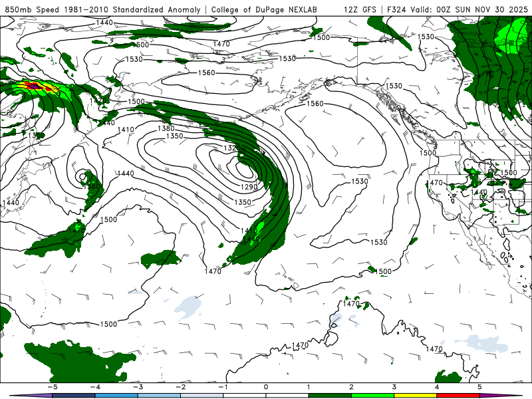The image size is (532, 399).
Task: Click the -1 legend tick label
Action: tap(223, 387)
